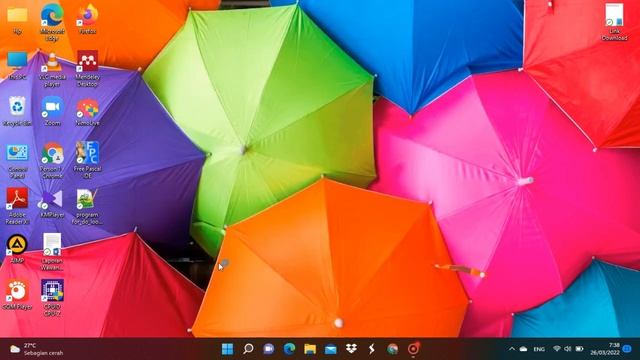Click the red screen recorder taskbar icon
This screenshot has width=640, height=360.
point(413,349)
